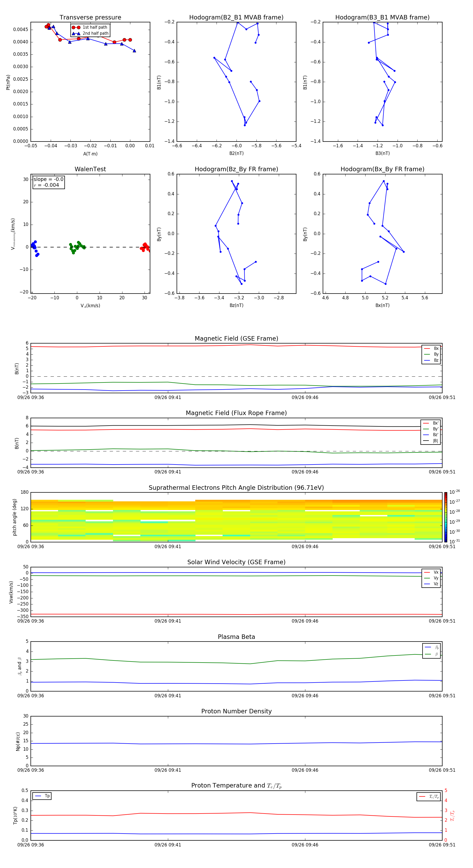473x868 pixels.
Task: Click the 'Tp' legend entry
Action: click(42, 796)
